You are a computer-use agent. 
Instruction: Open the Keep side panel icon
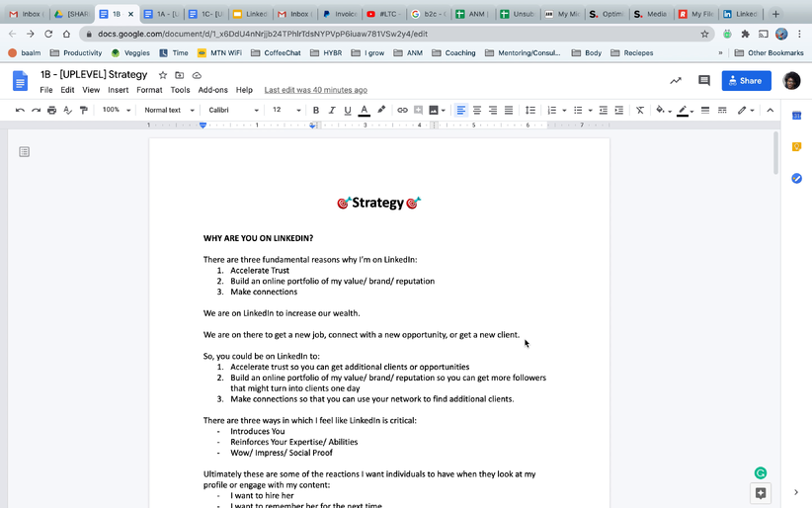[796, 147]
